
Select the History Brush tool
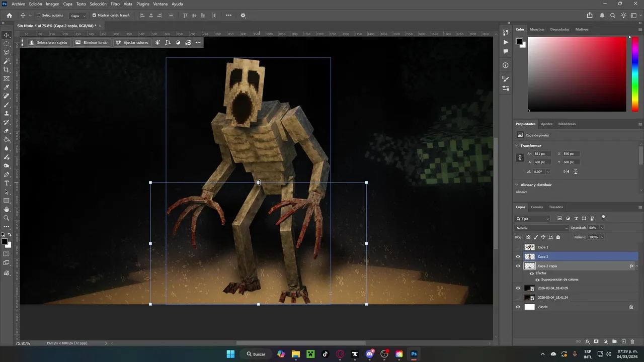click(7, 122)
